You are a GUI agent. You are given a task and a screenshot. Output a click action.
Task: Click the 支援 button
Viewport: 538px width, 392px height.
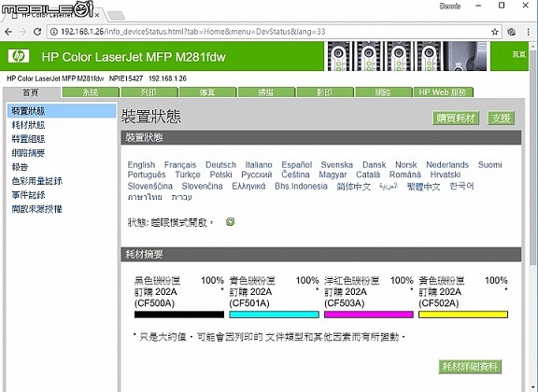tap(501, 119)
